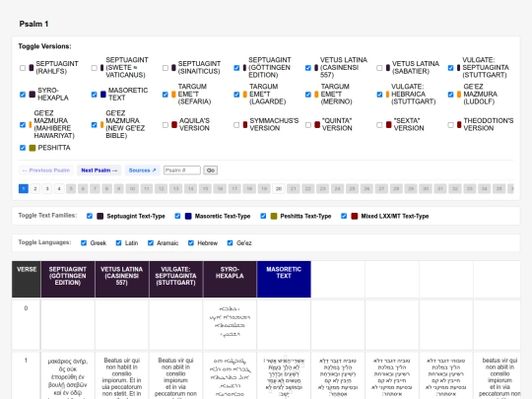Click Vetus Latina (Casinensi 557) column header
Viewport: 532px width, 399px height.
click(122, 279)
